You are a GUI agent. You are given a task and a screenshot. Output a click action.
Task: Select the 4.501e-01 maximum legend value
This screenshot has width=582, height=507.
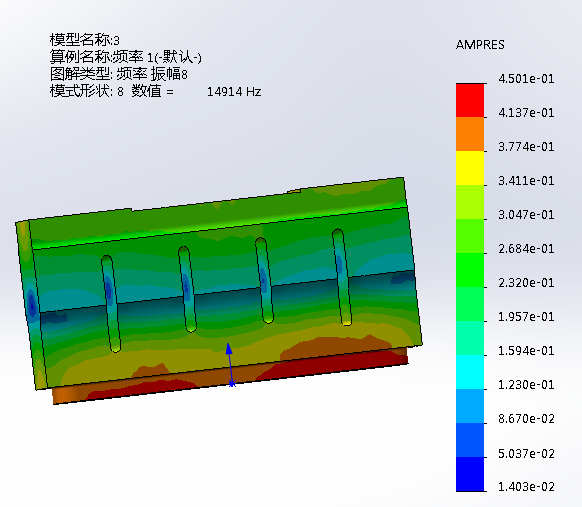(526, 79)
